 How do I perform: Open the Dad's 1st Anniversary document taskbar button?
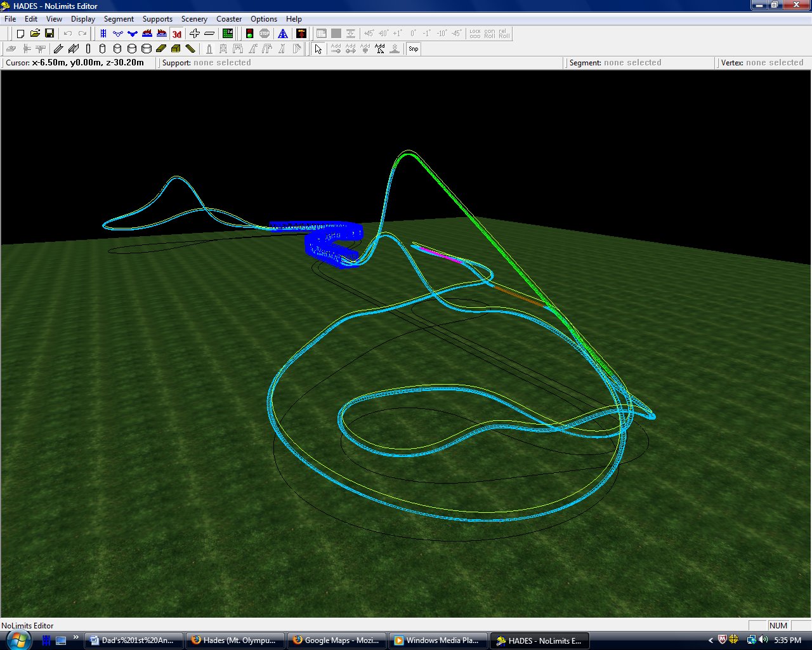(x=134, y=640)
